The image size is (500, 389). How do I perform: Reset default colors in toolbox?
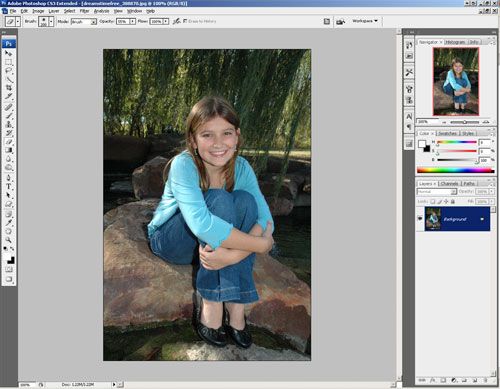(6, 249)
